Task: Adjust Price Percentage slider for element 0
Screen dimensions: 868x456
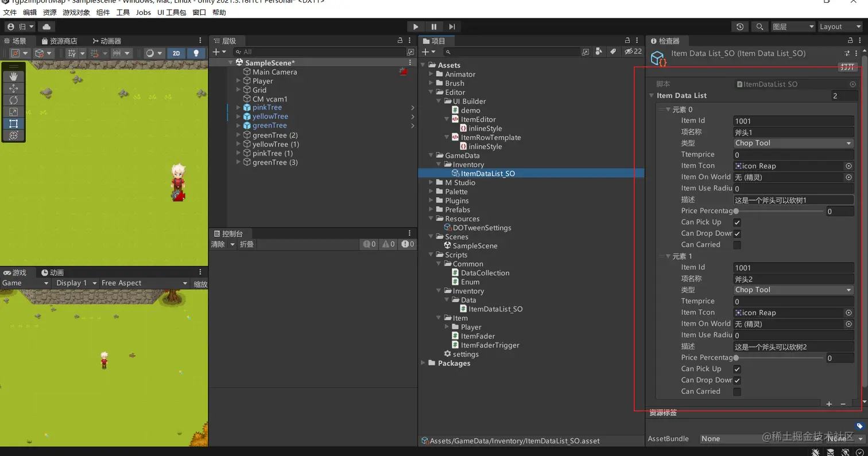Action: (x=778, y=211)
